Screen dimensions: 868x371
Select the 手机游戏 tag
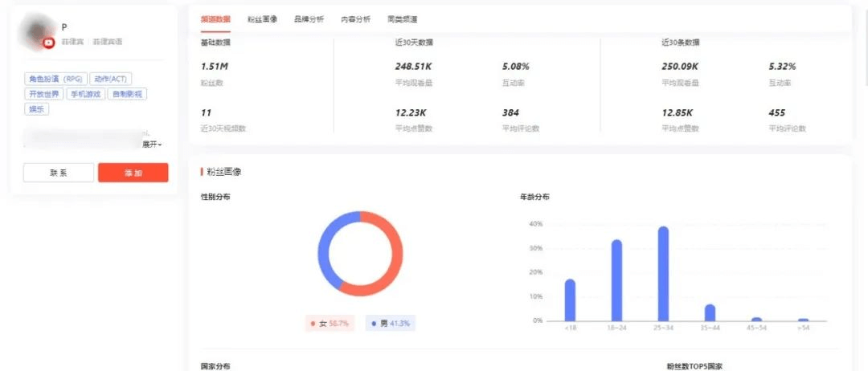click(x=84, y=94)
